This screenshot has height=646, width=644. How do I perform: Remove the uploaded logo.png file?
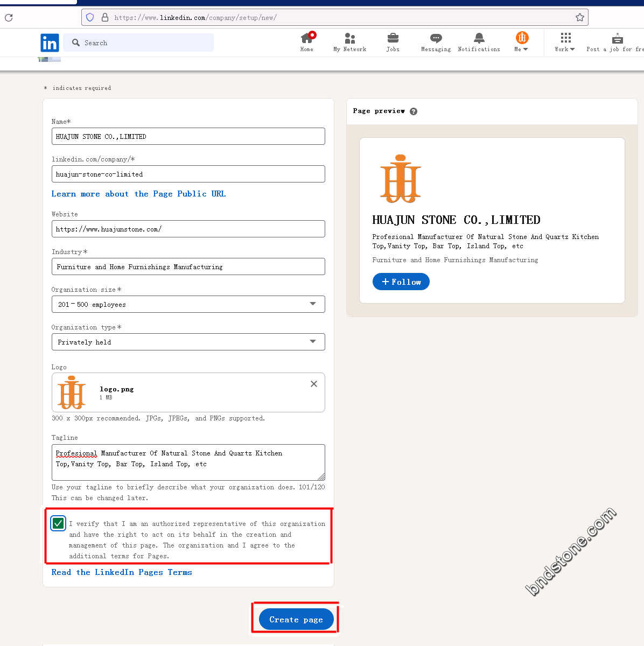click(x=314, y=384)
